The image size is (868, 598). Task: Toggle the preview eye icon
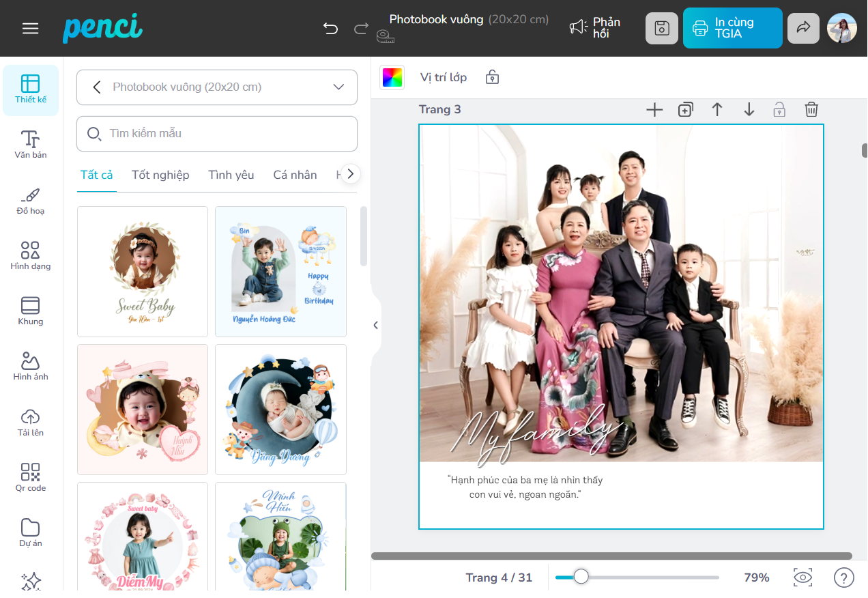coord(803,578)
